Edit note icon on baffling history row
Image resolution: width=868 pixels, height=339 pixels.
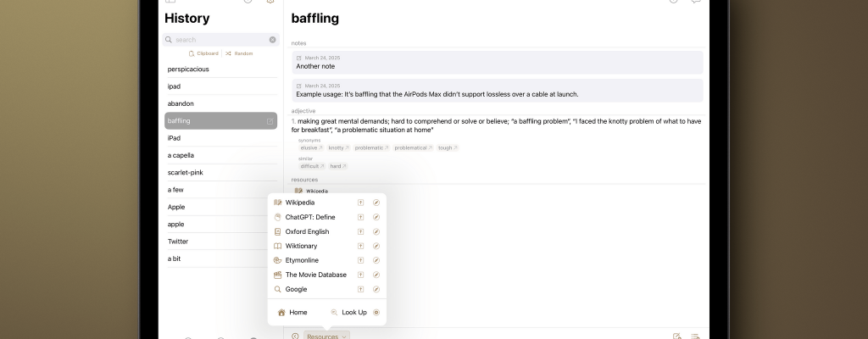[270, 121]
